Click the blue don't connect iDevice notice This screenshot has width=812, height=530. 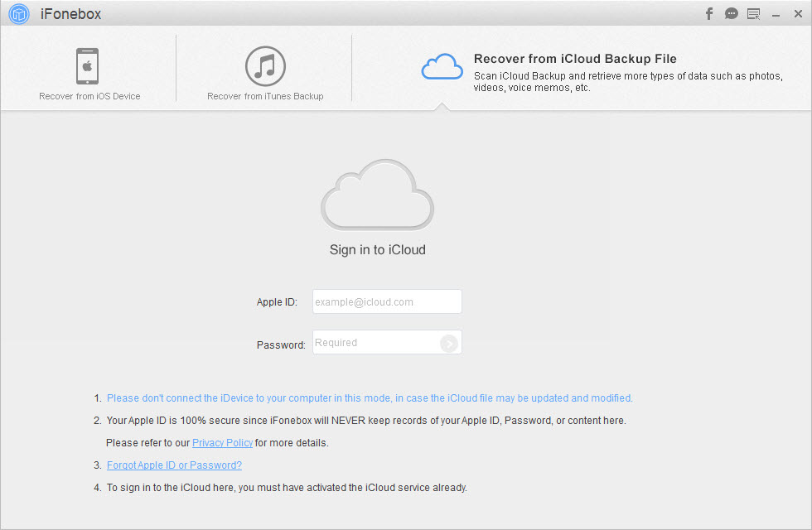pyautogui.click(x=370, y=398)
